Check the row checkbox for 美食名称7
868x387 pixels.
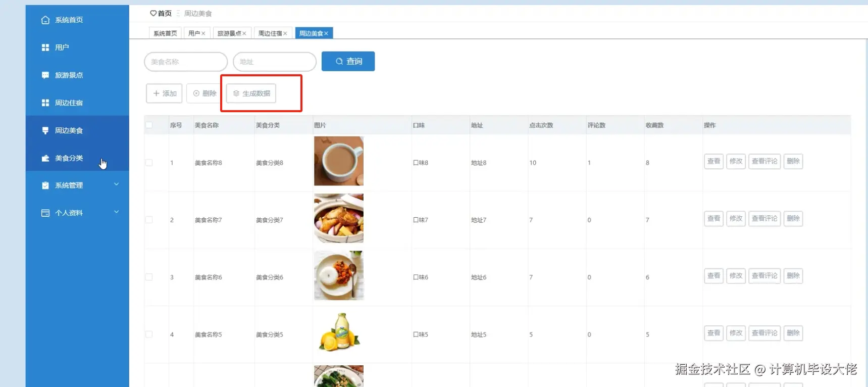click(149, 220)
